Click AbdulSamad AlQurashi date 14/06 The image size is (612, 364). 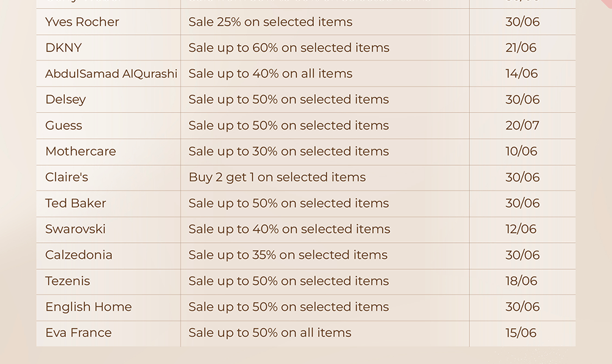tap(521, 74)
